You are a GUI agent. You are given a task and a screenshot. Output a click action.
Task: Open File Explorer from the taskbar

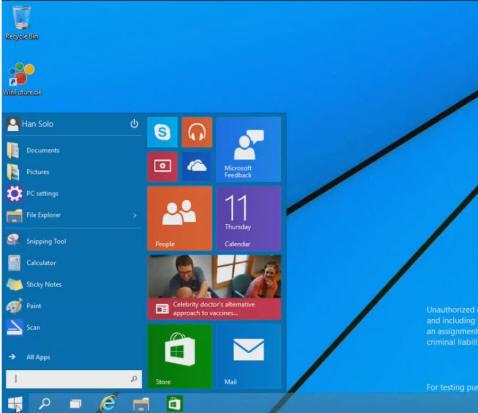pos(141,404)
